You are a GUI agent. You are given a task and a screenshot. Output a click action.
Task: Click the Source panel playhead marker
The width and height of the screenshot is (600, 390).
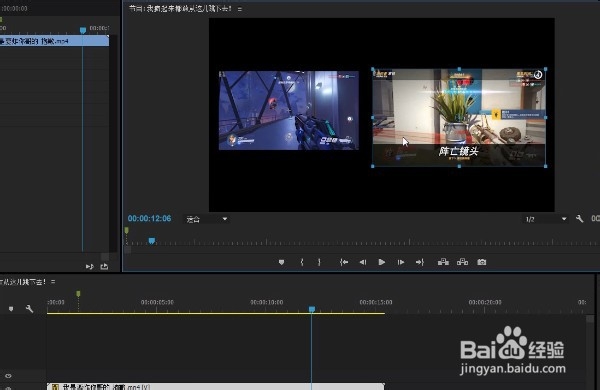(83, 30)
